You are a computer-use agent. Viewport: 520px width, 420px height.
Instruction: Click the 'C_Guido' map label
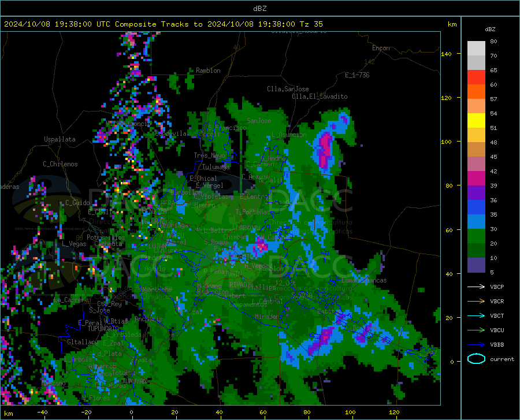pyautogui.click(x=77, y=203)
